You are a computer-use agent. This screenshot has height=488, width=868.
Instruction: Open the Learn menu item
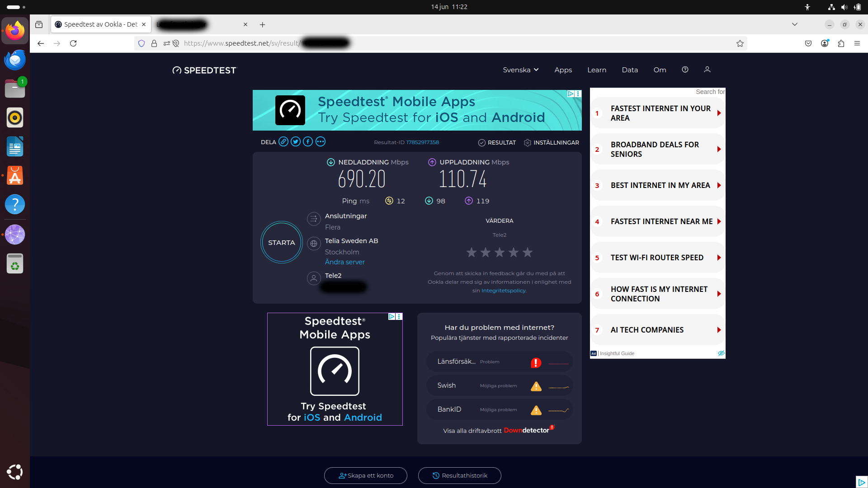[x=597, y=70]
